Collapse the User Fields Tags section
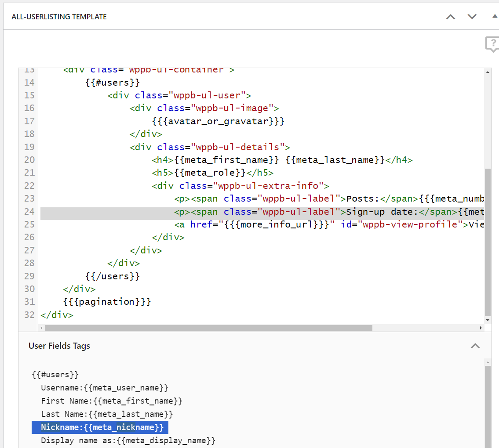The height and width of the screenshot is (448, 499). (x=475, y=346)
